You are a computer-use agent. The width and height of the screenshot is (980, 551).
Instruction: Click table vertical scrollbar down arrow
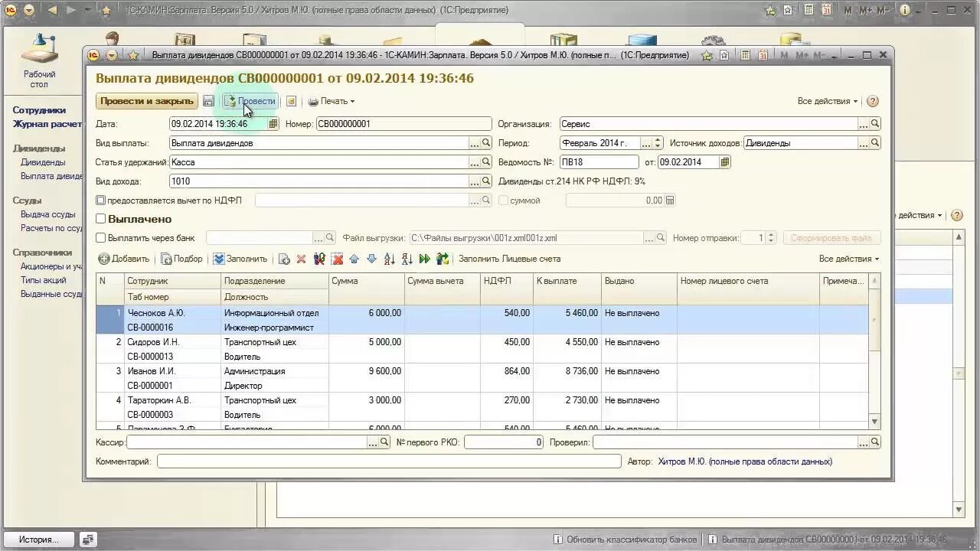click(x=875, y=422)
